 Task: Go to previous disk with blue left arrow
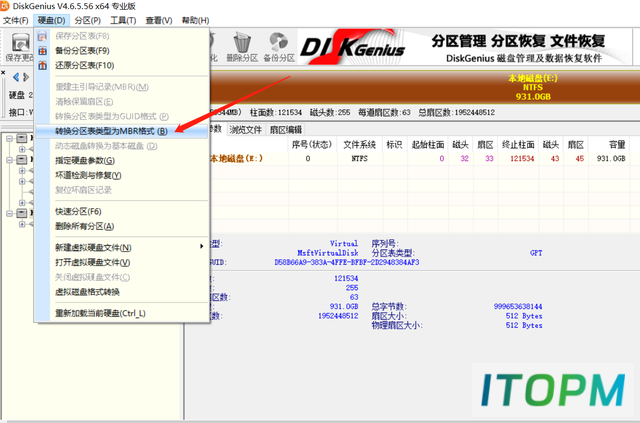[x=16, y=77]
